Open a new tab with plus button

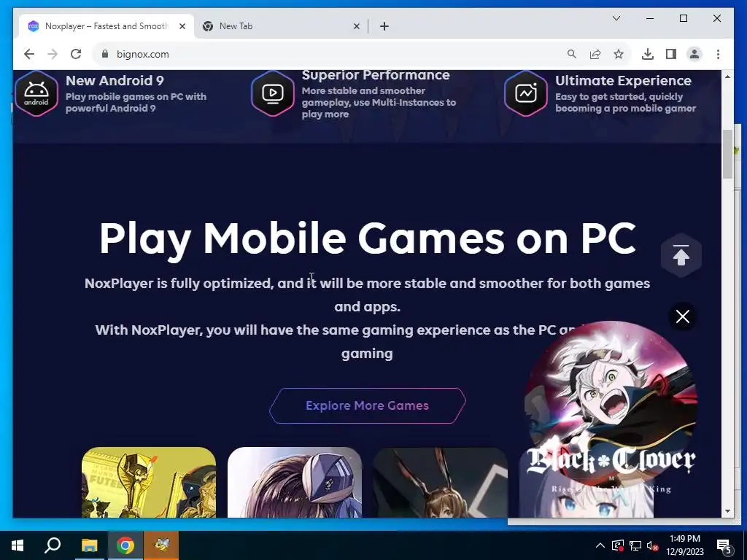(x=384, y=26)
